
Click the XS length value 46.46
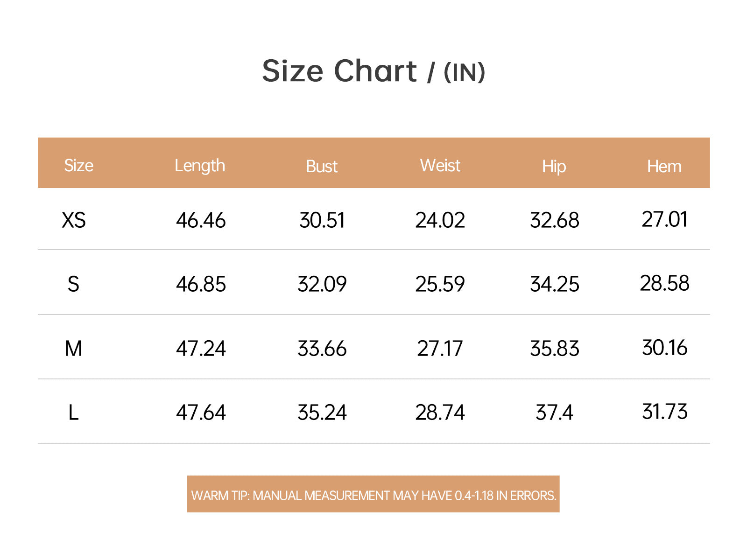(201, 220)
